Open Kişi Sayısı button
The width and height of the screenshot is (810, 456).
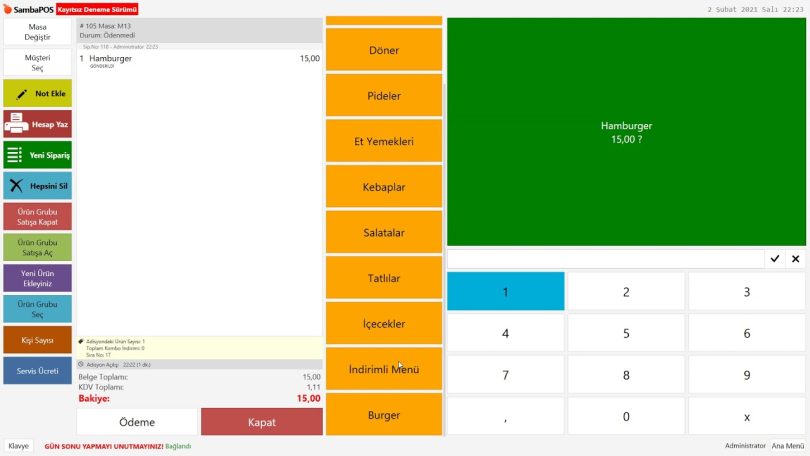pos(37,340)
